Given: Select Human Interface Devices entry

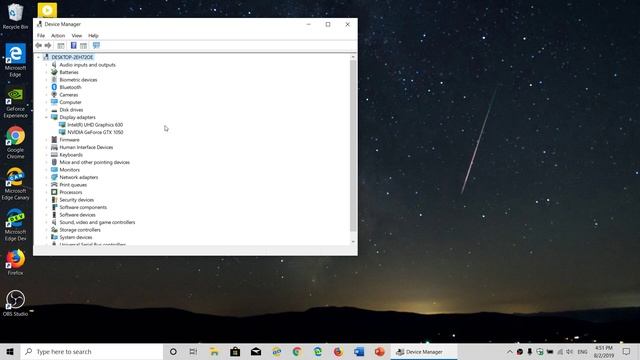Looking at the screenshot, I should (86, 147).
